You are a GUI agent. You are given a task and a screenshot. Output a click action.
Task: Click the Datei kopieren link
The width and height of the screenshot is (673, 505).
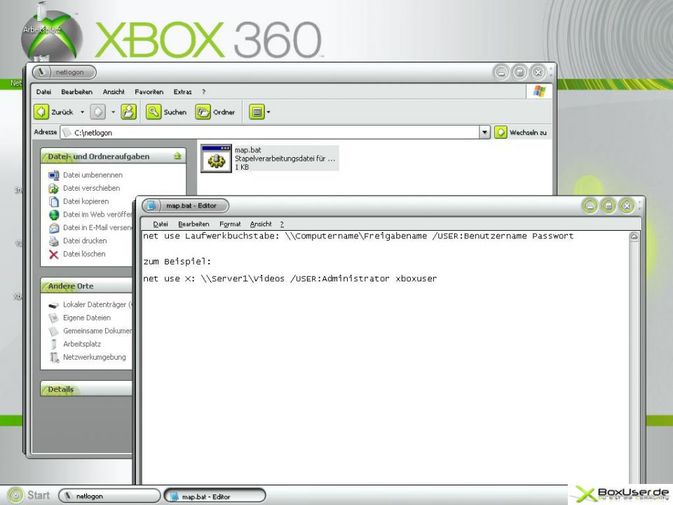click(x=86, y=202)
